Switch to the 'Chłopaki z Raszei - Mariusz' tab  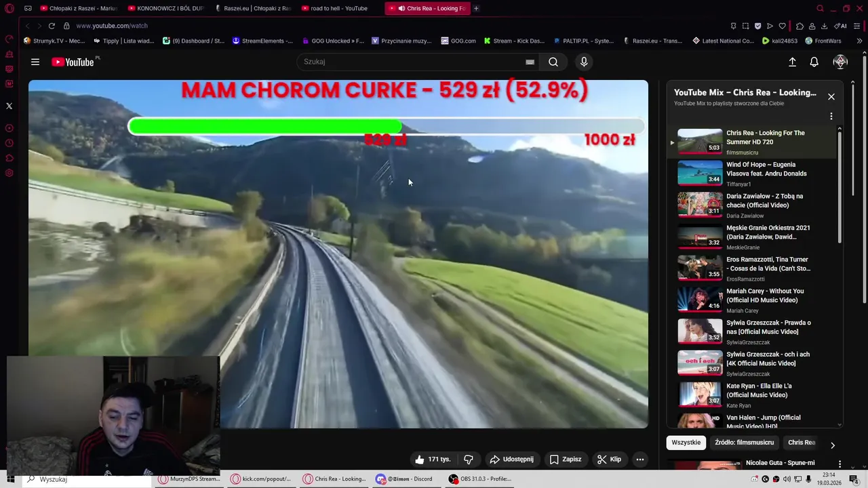pos(78,8)
